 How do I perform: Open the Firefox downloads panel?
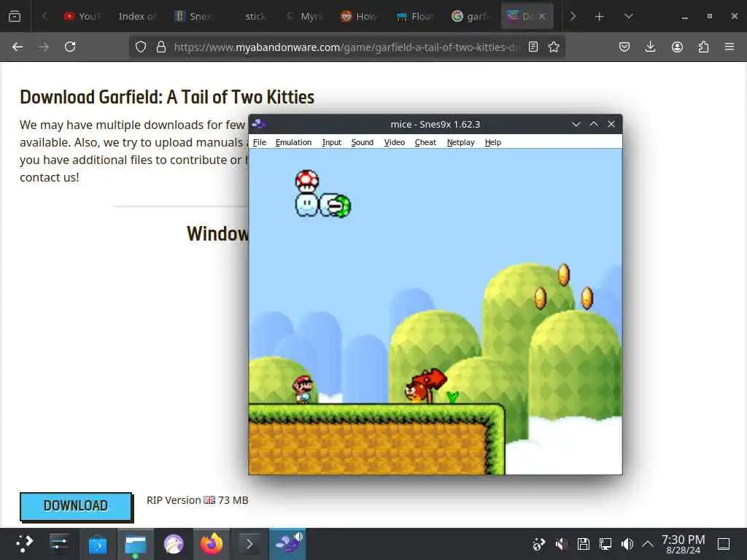650,47
